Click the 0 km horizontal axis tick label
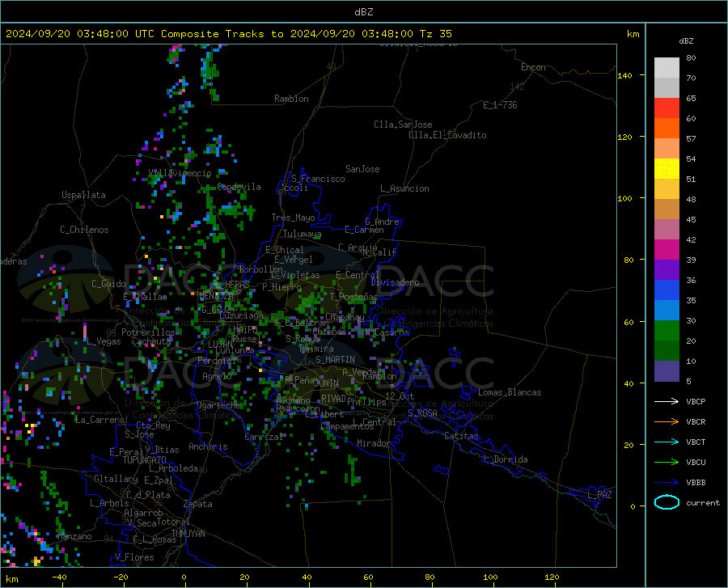Screen dimensions: 728x588 click(184, 577)
